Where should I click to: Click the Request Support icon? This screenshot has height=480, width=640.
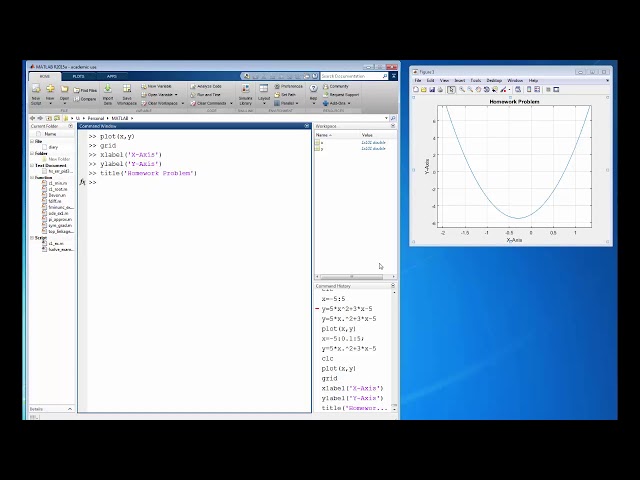tap(325, 95)
